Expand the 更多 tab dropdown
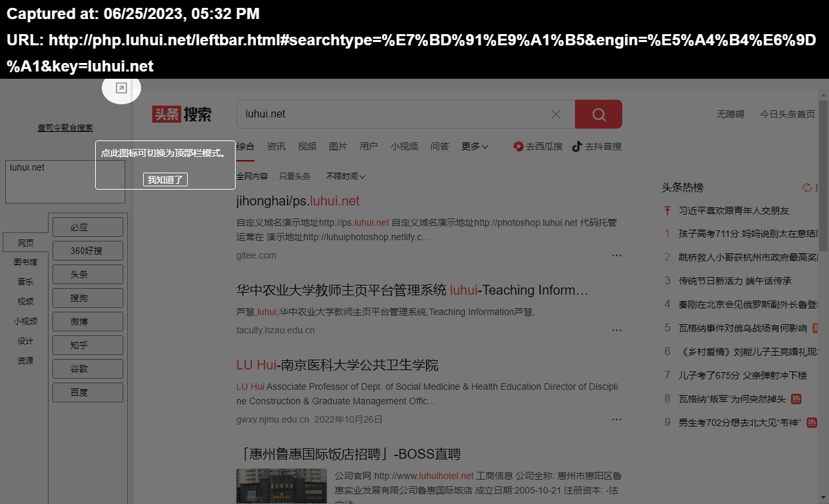The width and height of the screenshot is (829, 504). tap(475, 146)
